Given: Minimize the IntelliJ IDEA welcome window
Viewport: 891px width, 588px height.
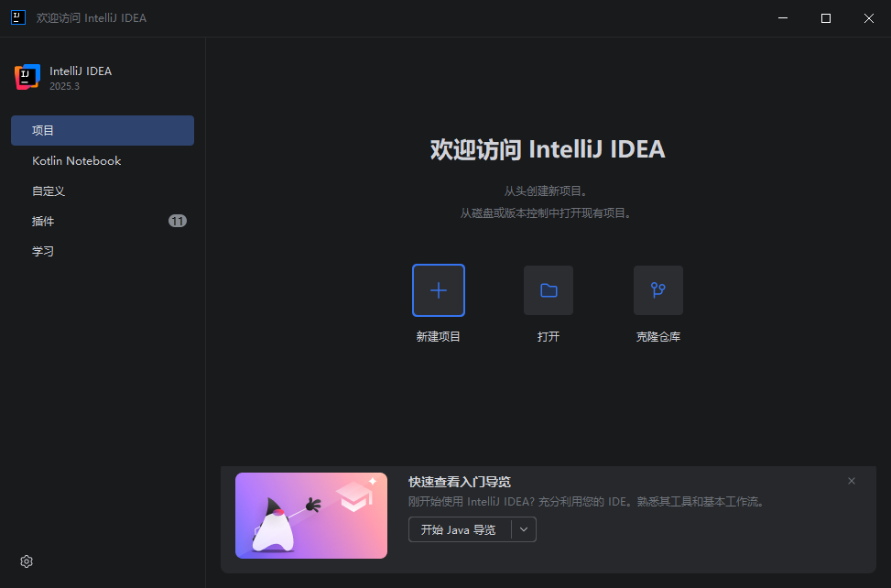Looking at the screenshot, I should 783,18.
